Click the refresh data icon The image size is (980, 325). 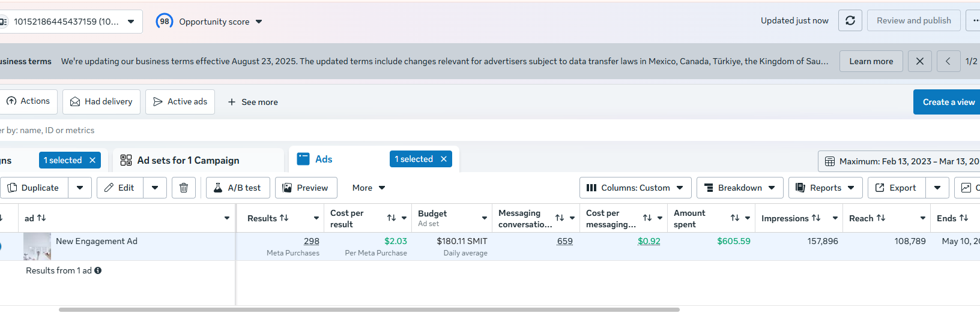tap(850, 20)
